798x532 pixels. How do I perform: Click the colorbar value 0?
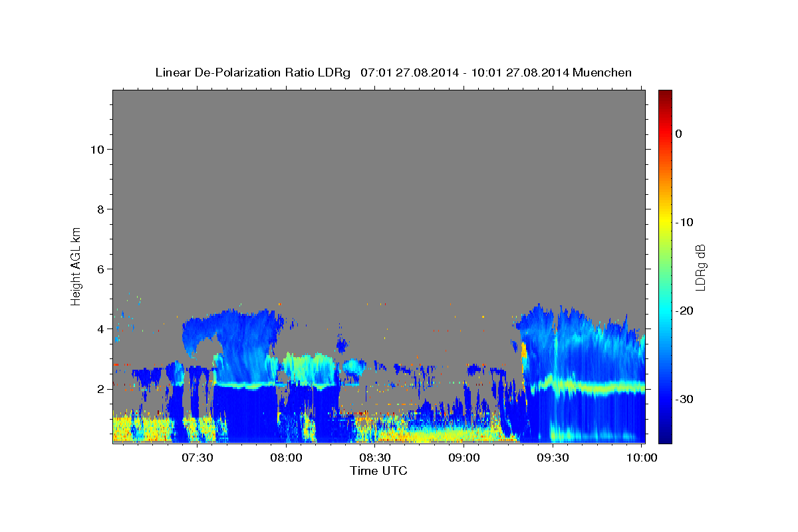[679, 134]
